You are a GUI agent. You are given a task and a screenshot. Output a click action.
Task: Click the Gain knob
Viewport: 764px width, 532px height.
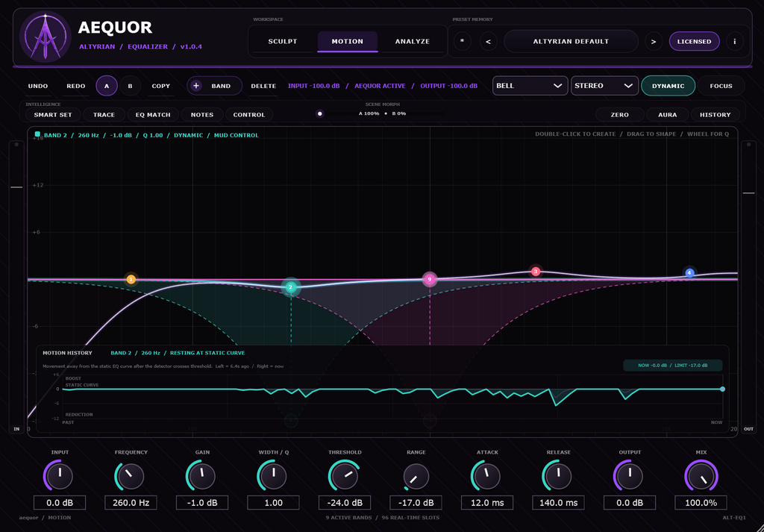201,476
